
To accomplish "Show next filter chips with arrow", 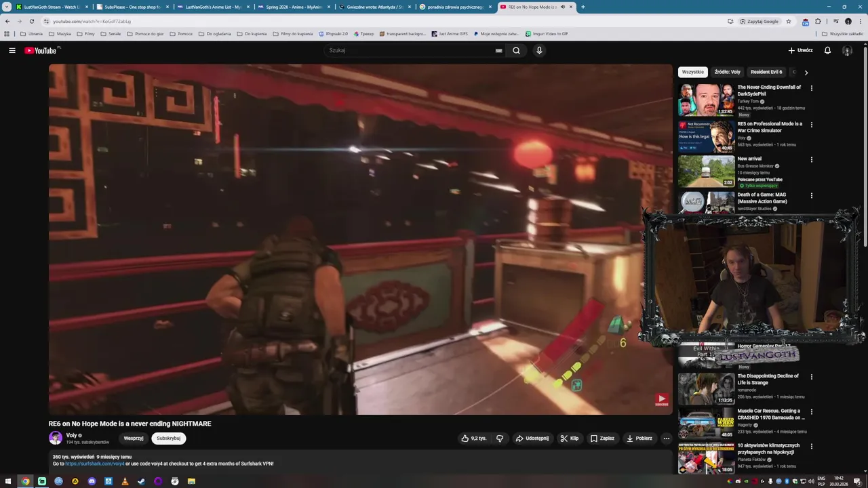I will pyautogui.click(x=806, y=72).
